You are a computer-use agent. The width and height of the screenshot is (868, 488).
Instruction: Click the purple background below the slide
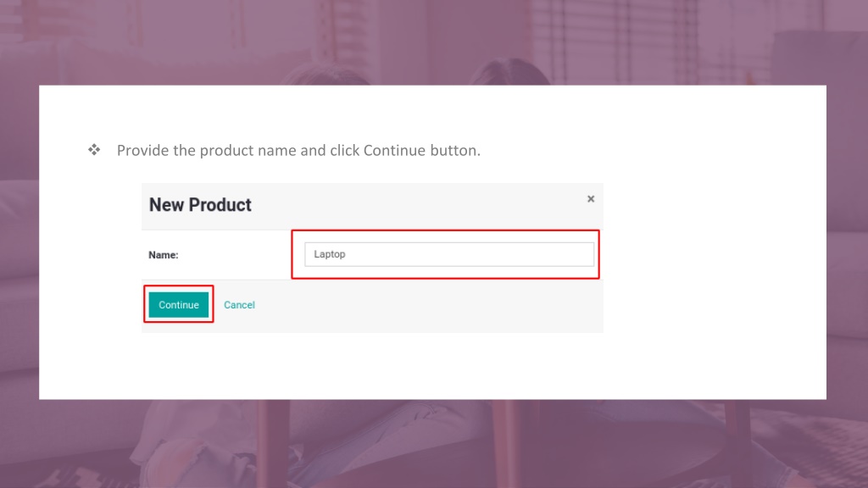434,444
